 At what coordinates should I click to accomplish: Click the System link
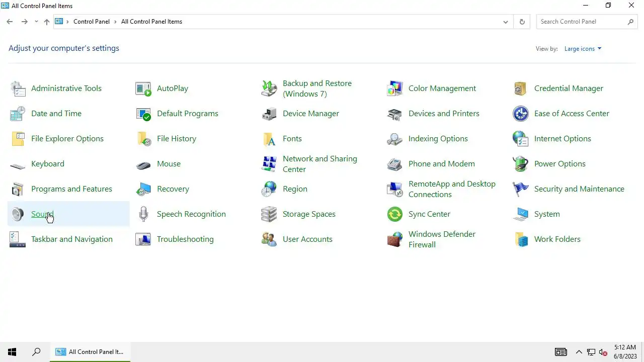click(547, 214)
